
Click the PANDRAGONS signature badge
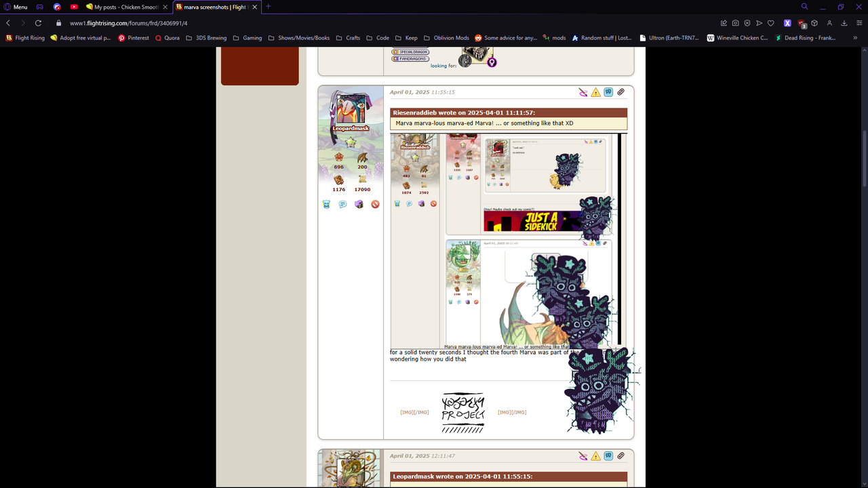[x=410, y=58]
